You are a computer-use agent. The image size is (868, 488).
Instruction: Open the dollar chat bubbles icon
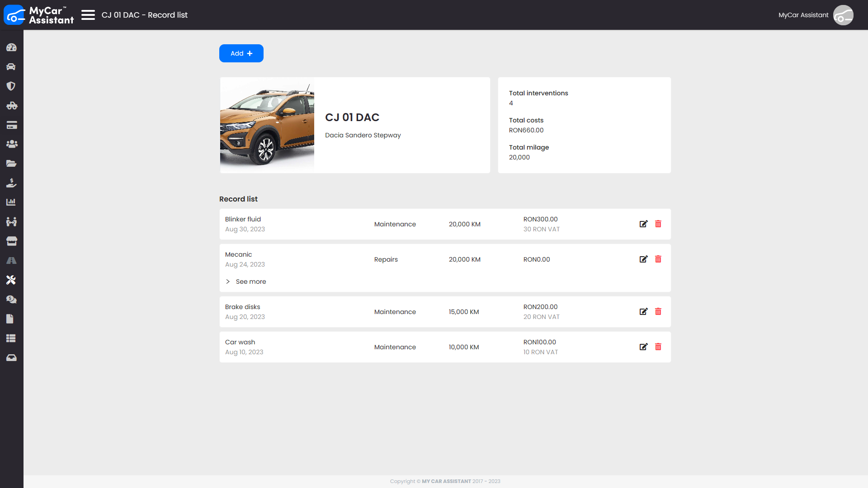click(11, 300)
